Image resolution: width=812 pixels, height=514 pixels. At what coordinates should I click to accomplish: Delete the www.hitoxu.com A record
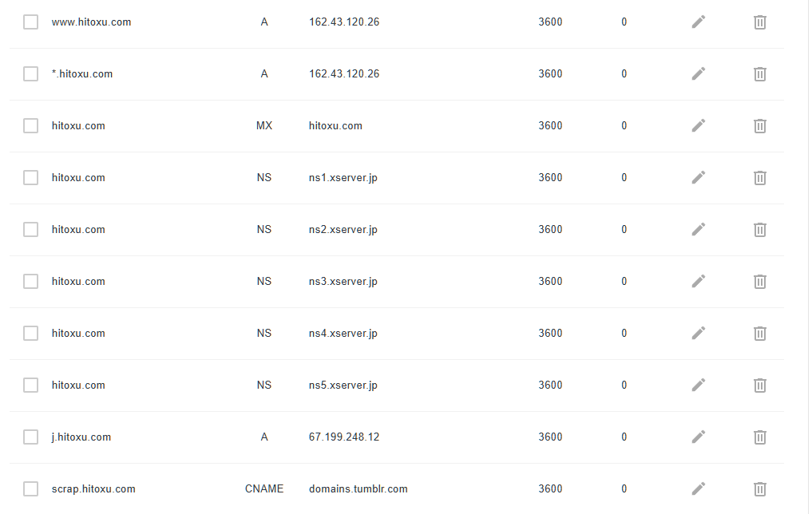[760, 22]
